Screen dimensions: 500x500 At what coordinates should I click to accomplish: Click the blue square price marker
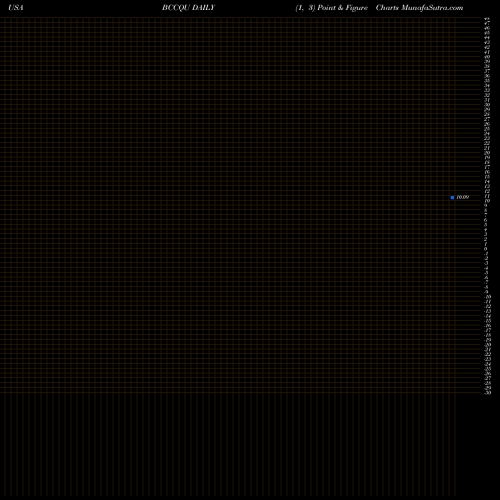[x=452, y=197]
